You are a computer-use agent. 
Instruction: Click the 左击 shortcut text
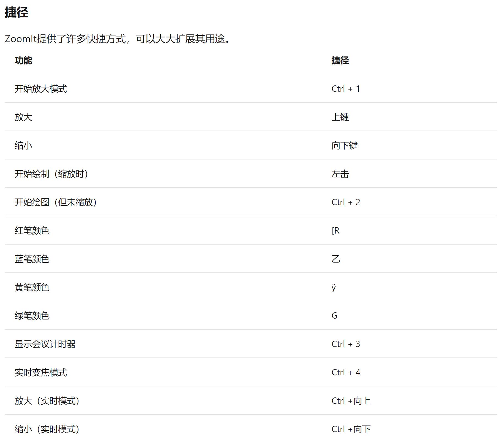coord(340,174)
